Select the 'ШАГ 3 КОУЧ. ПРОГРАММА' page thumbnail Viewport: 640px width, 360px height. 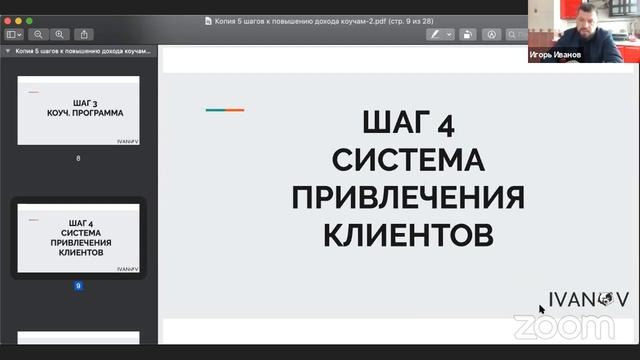[x=78, y=110]
